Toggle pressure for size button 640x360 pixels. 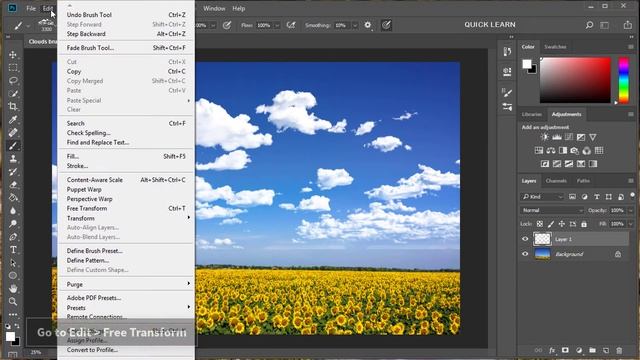pyautogui.click(x=386, y=25)
